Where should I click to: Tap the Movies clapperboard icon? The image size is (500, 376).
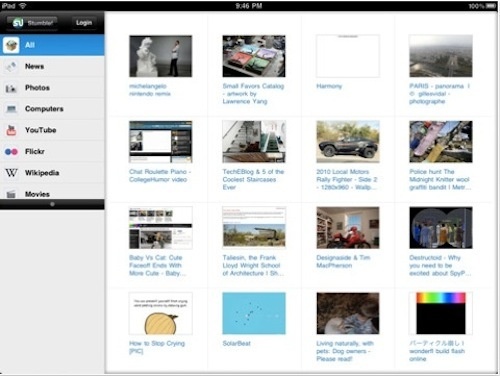(11, 194)
